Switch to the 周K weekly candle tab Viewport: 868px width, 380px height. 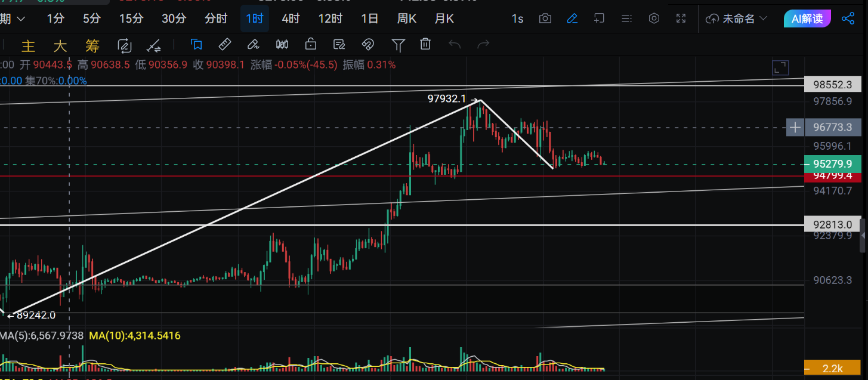(406, 18)
